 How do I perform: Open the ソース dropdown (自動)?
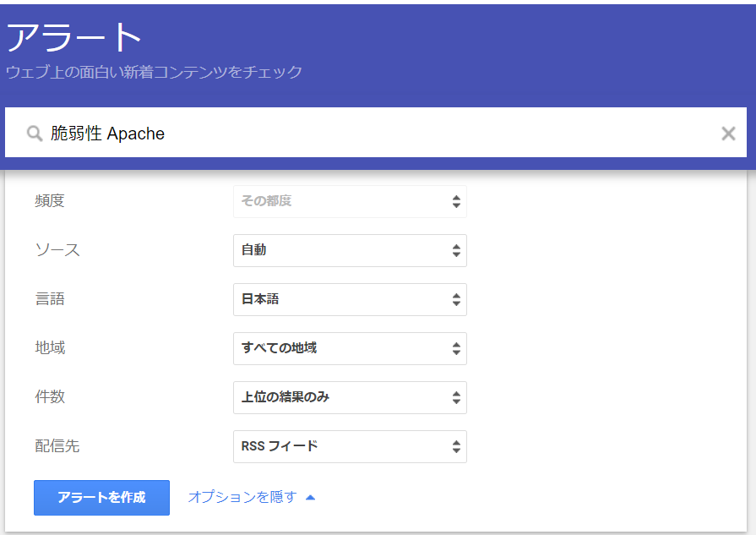click(350, 250)
